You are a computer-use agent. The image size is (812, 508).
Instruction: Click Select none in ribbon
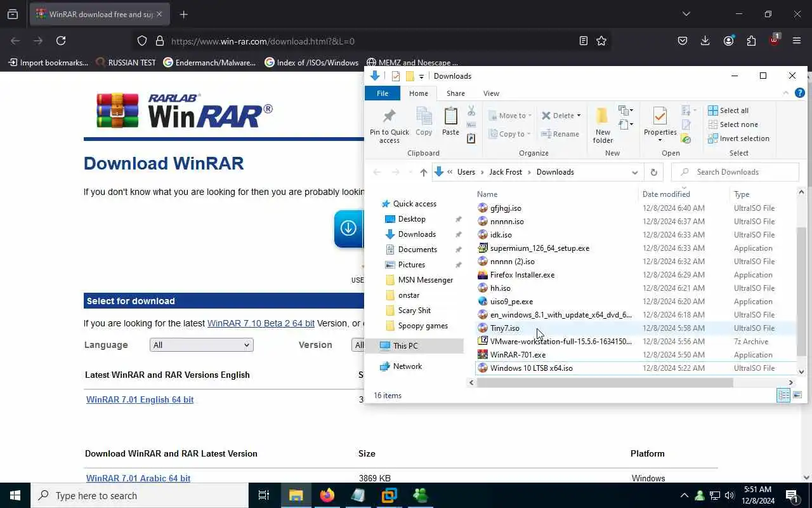coord(733,124)
